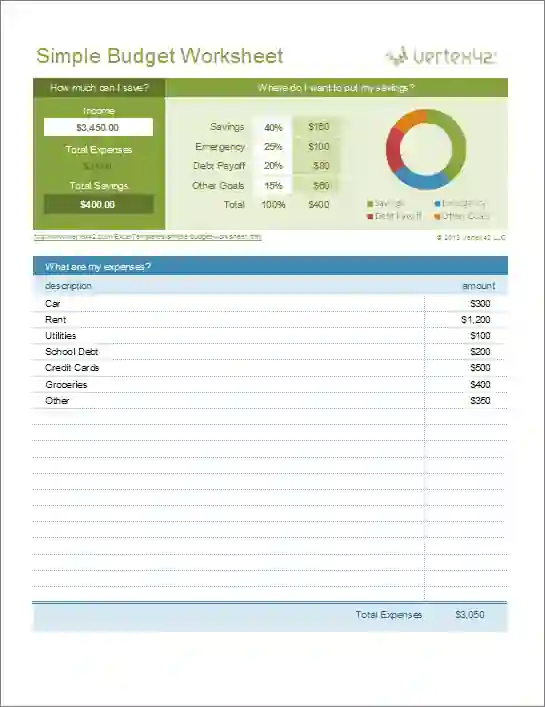This screenshot has width=545, height=707.
Task: Select the Emergency 25% percentage cell
Action: 273,147
